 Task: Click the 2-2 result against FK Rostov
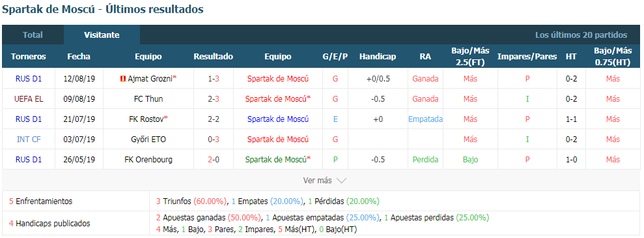214,119
